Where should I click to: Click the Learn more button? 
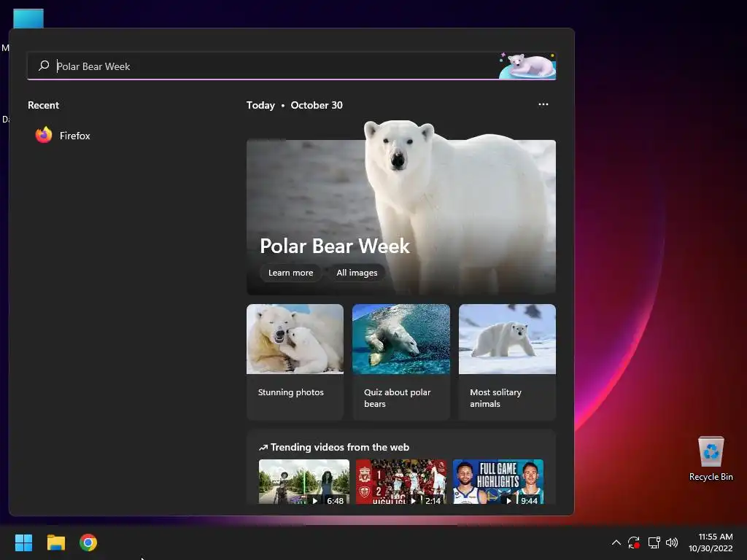click(x=290, y=273)
